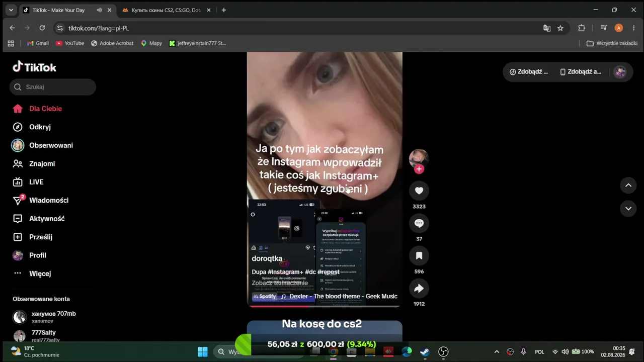
Task: Open the tab search dropdown
Action: point(11,10)
